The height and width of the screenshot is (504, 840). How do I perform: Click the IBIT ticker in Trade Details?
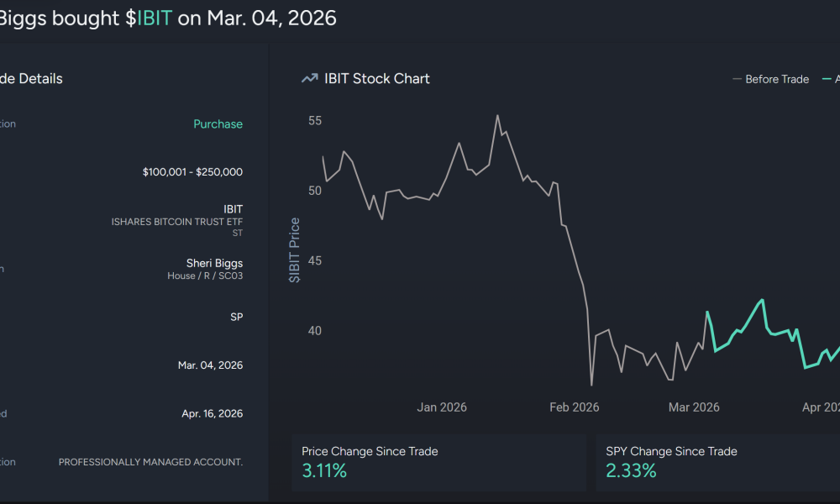231,209
